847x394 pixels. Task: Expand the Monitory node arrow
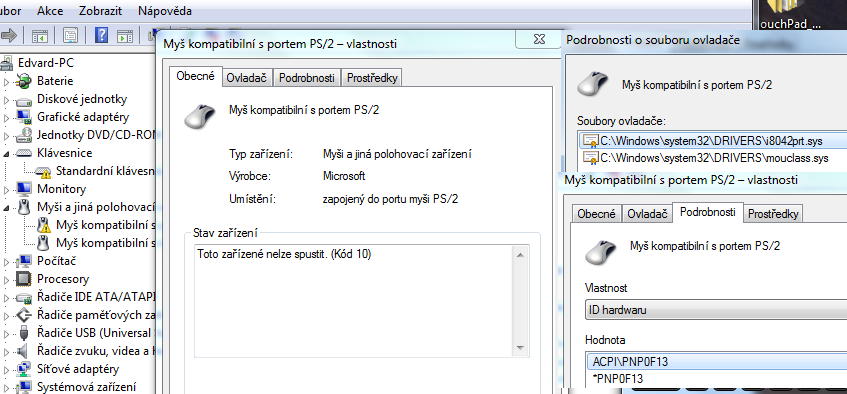point(7,189)
